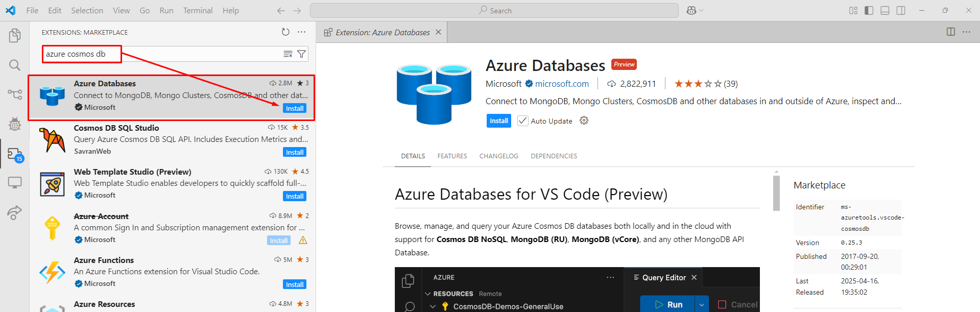Viewport: 980px width, 312px height.
Task: Collapse CosmosDB-Demos-GeneralUse tree node
Action: click(433, 306)
